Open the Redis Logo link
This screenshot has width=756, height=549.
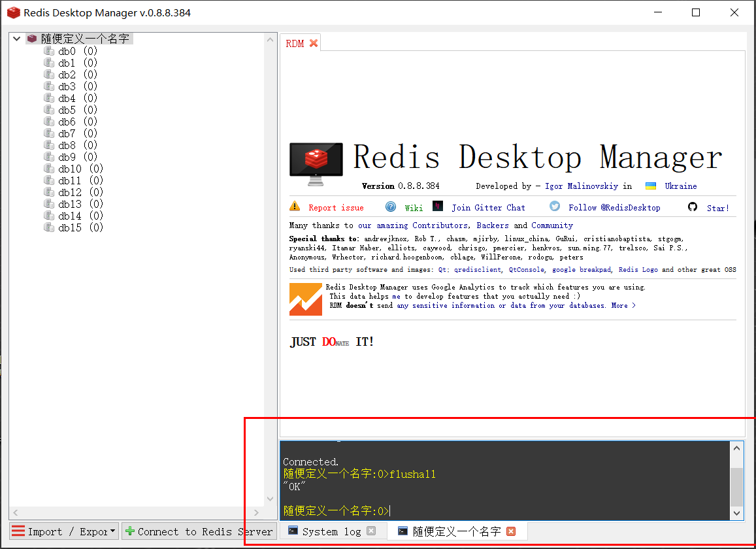click(638, 270)
